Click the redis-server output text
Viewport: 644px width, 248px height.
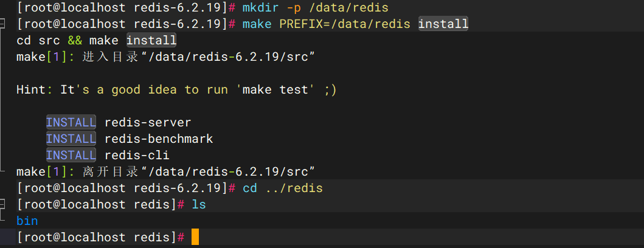click(148, 122)
